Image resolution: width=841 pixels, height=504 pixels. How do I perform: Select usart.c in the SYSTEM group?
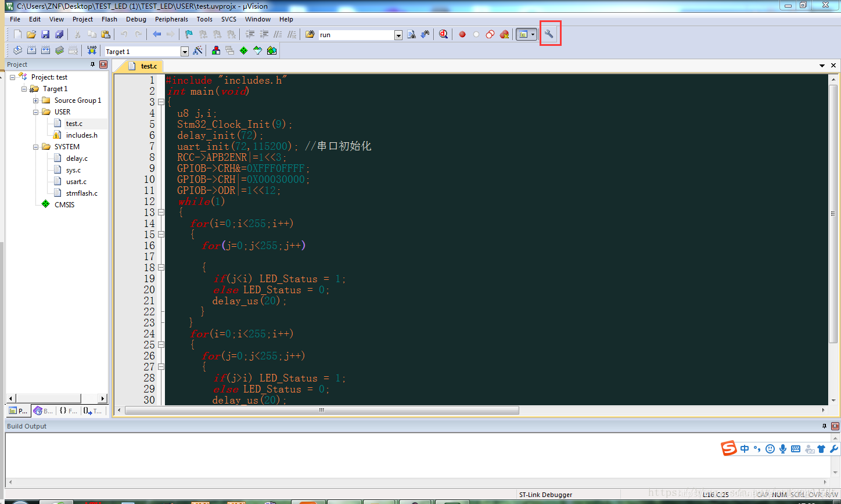pos(76,182)
